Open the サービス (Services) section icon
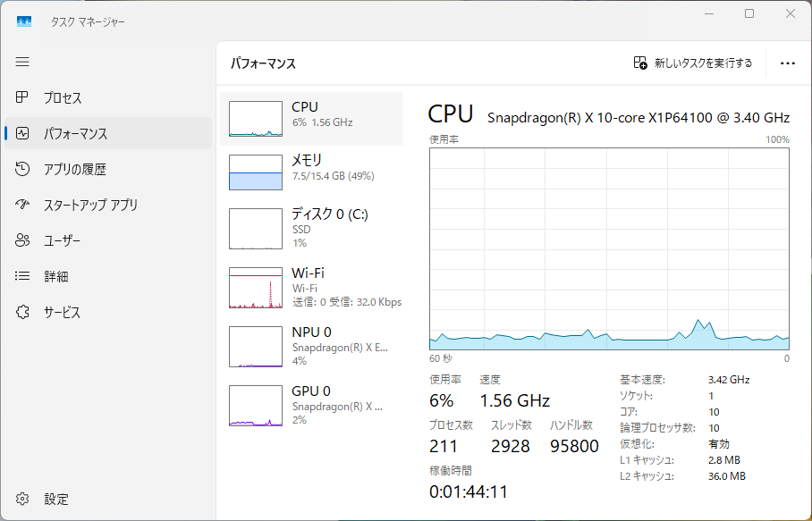The image size is (812, 521). (22, 312)
